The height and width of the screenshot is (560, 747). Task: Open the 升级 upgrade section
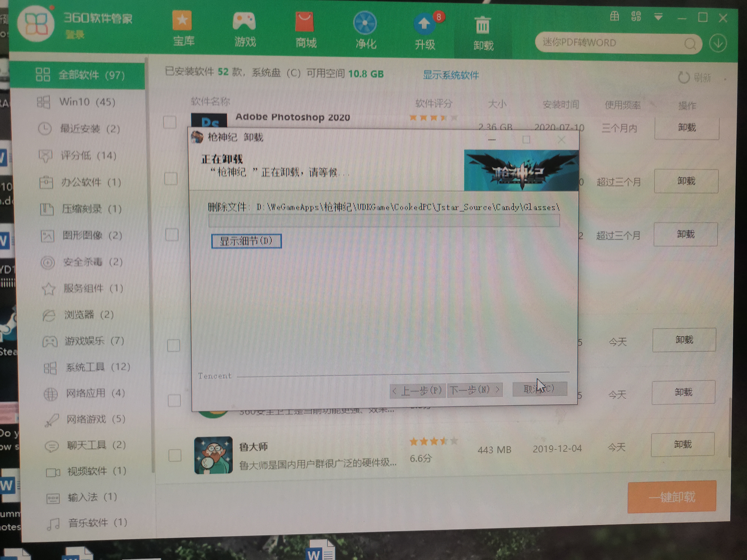425,31
